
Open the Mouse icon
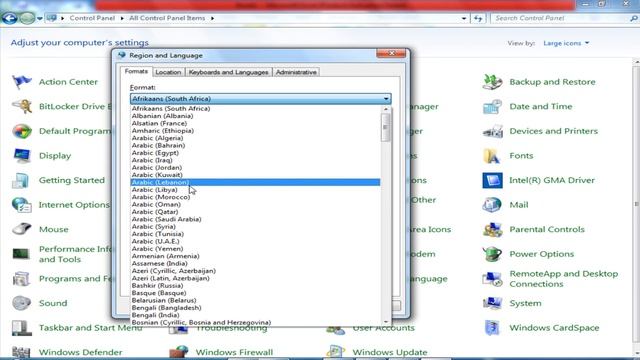(22, 229)
